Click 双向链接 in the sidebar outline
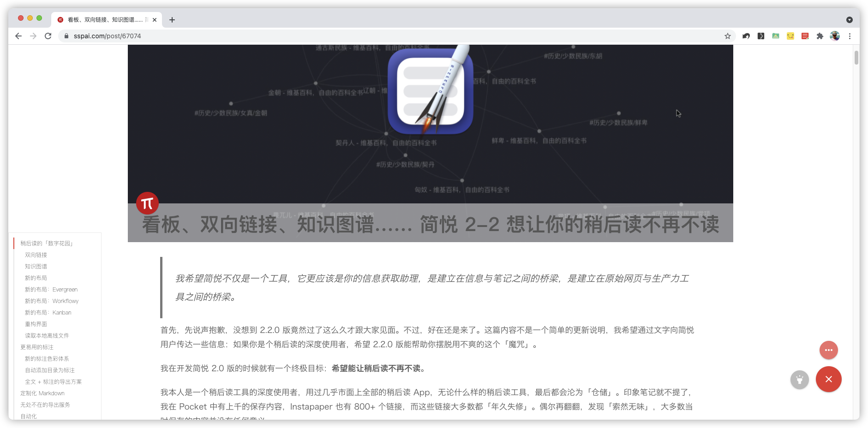 [36, 255]
